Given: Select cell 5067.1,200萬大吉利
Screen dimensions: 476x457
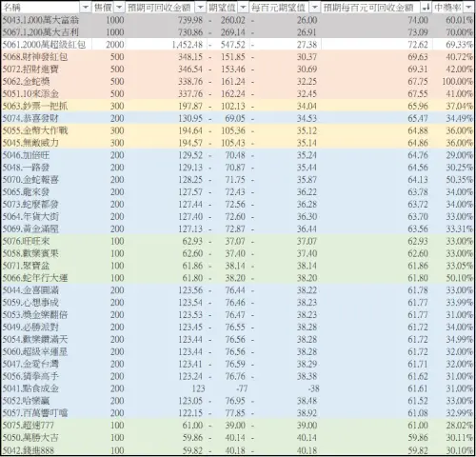Looking at the screenshot, I should coord(47,32).
